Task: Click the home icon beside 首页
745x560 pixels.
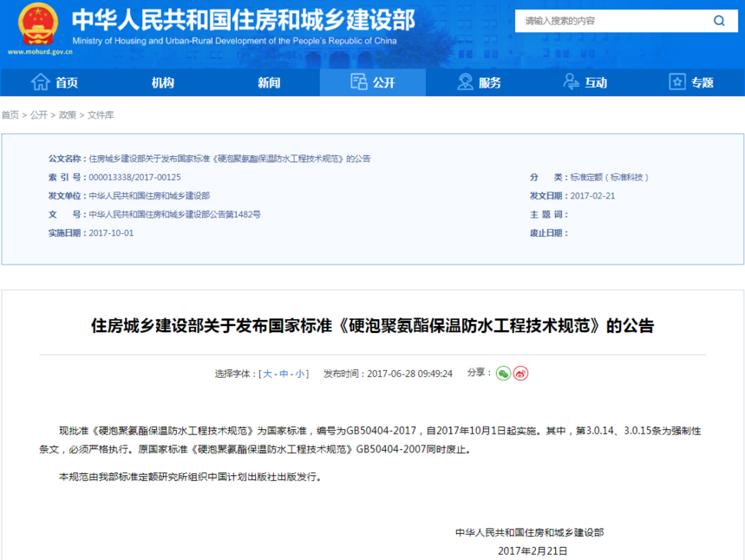Action: click(x=41, y=82)
